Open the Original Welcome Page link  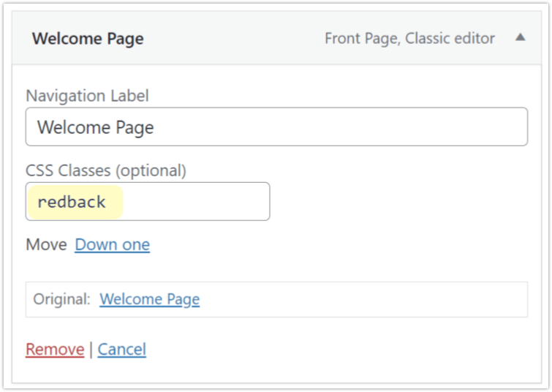[150, 299]
